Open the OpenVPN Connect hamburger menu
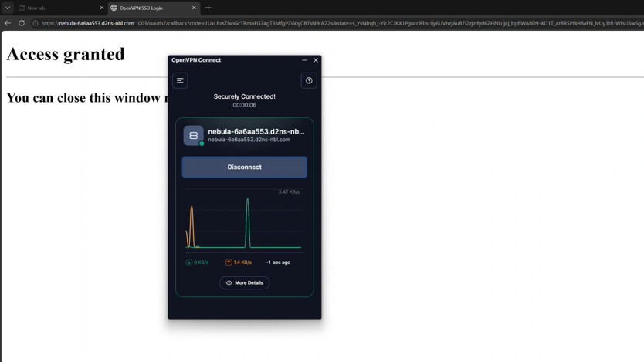This screenshot has height=362, width=644. 180,80
